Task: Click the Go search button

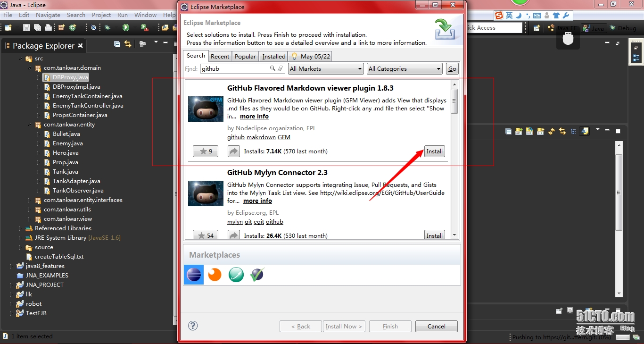Action: [x=452, y=68]
